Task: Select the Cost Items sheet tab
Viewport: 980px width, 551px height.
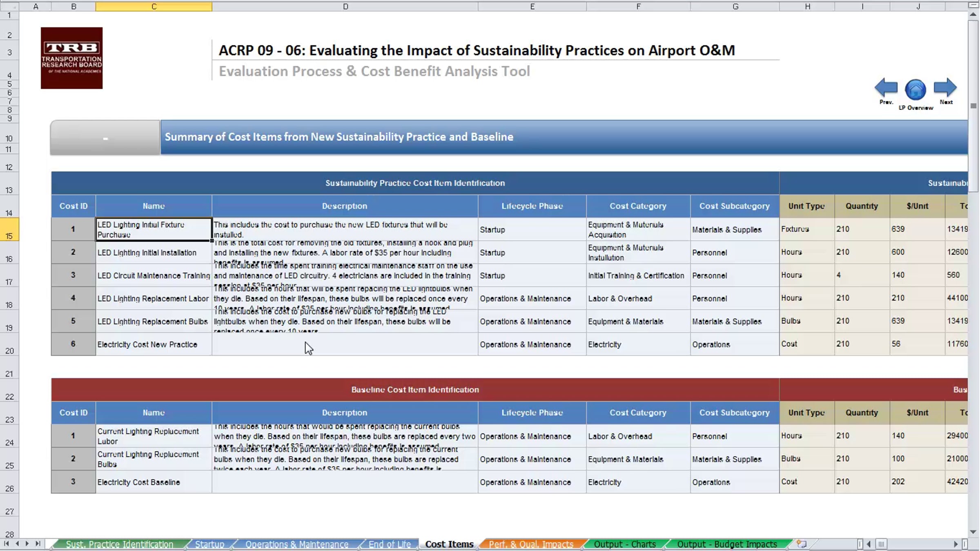Action: tap(449, 544)
